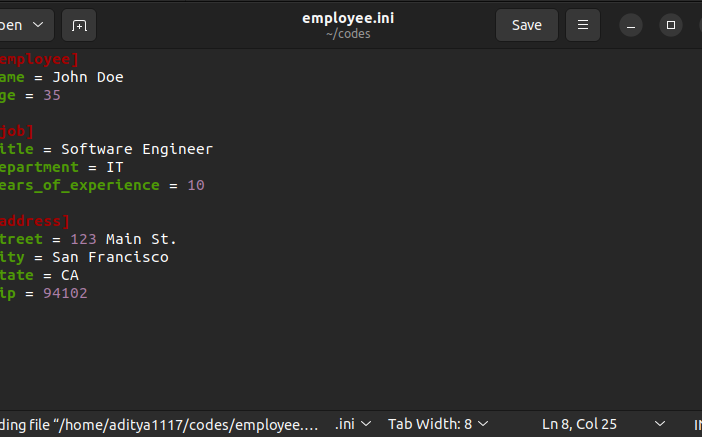This screenshot has width=702, height=437.
Task: Click on San Francisco text
Action: 110,257
